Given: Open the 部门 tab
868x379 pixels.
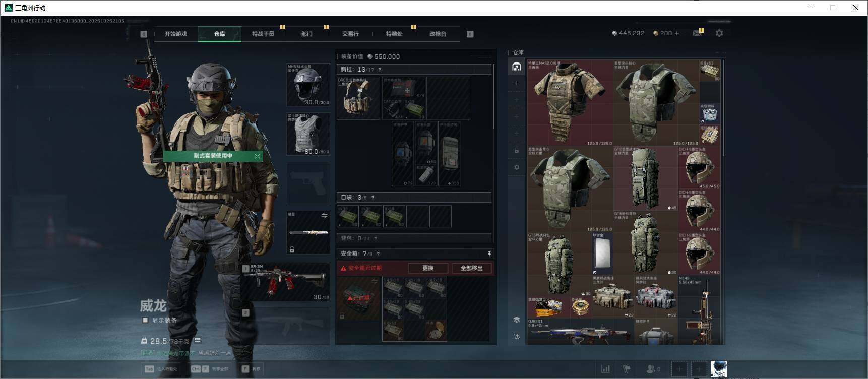Looking at the screenshot, I should [307, 34].
